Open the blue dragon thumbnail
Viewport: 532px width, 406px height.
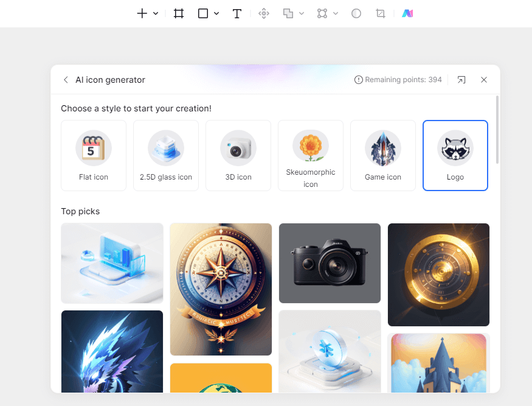pyautogui.click(x=112, y=352)
